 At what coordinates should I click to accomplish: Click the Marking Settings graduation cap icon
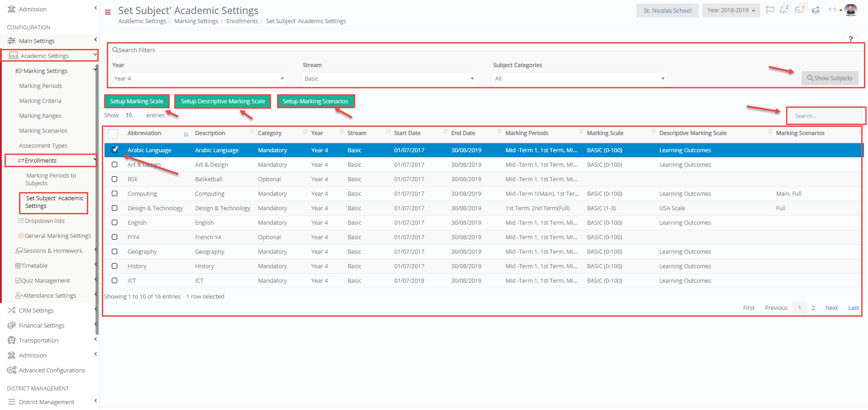pos(19,71)
